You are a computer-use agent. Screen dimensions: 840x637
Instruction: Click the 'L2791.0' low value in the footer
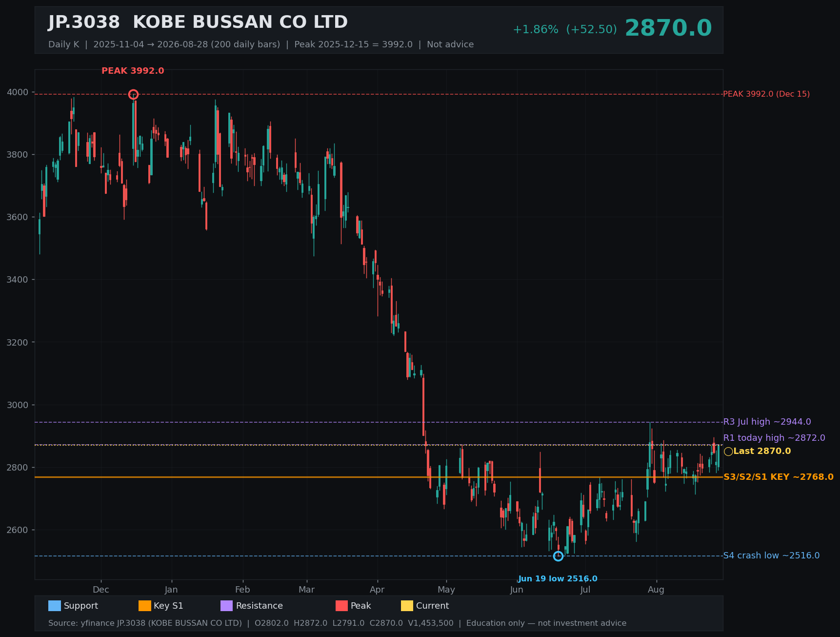click(348, 623)
